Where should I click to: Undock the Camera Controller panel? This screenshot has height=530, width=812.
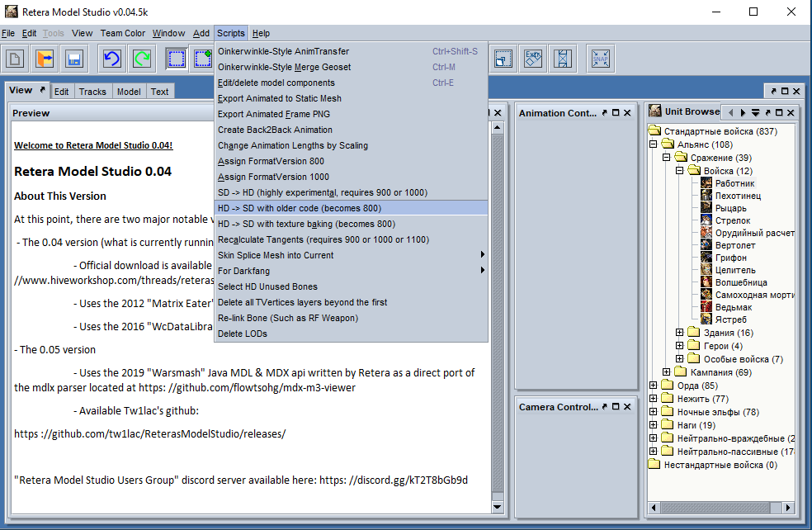point(604,407)
